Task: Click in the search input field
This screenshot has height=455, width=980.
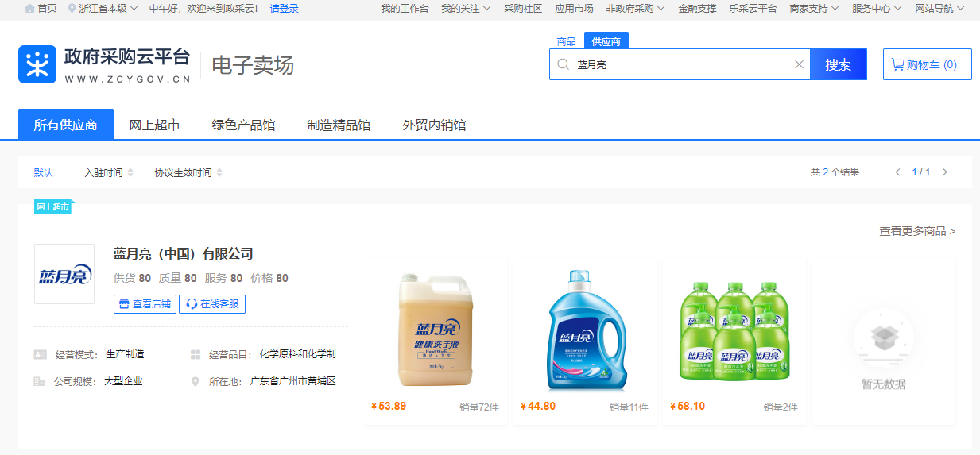Action: (680, 64)
